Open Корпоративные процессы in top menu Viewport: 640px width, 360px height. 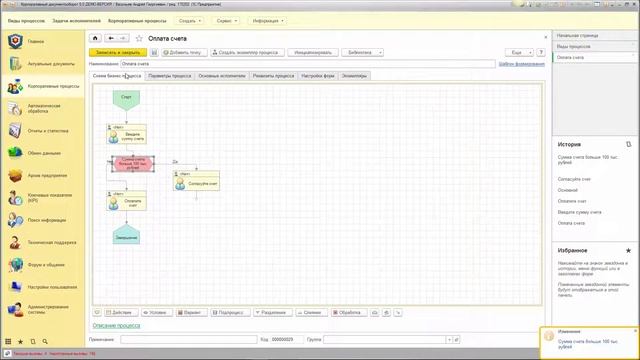coord(137,21)
